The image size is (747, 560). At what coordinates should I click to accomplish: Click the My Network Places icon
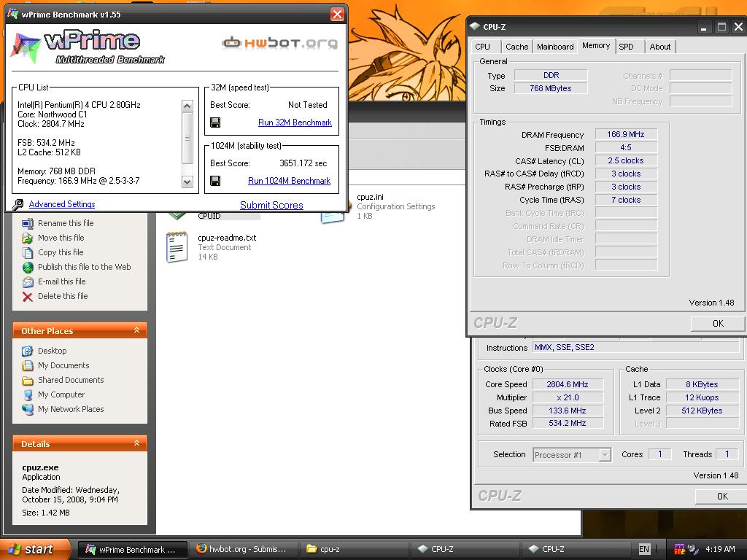point(28,410)
